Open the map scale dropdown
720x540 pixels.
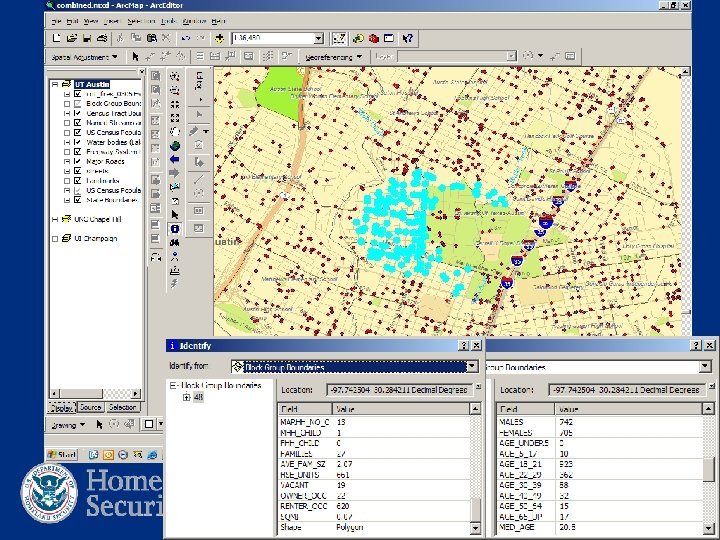319,39
